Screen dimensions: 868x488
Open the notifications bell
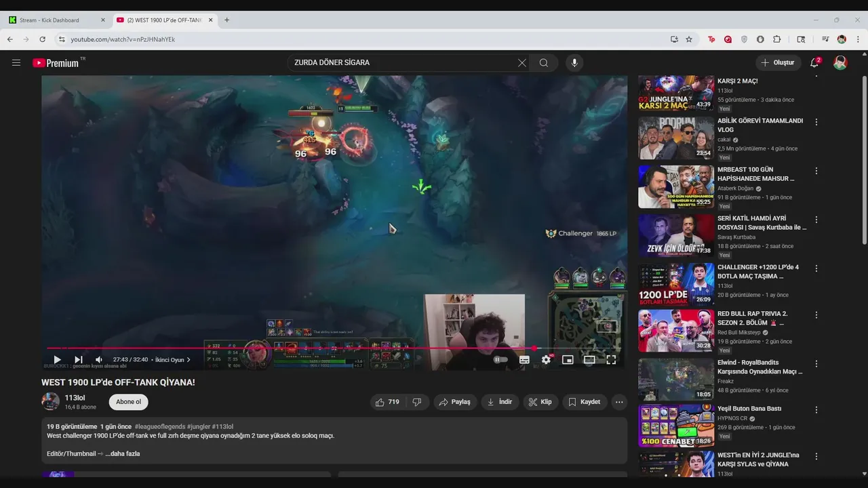(814, 62)
